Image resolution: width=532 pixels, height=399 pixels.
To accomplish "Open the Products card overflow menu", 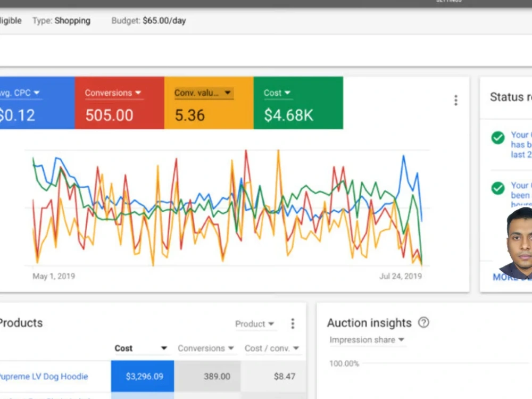I will point(293,323).
